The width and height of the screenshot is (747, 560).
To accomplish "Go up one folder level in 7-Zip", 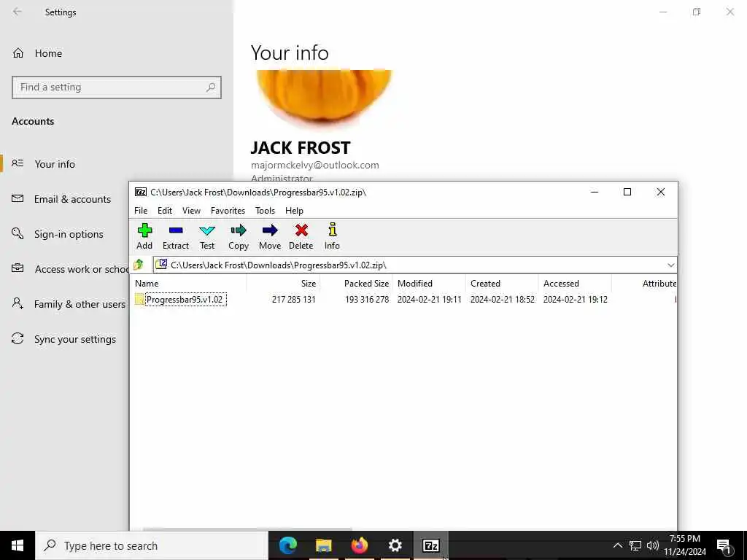I will point(139,264).
